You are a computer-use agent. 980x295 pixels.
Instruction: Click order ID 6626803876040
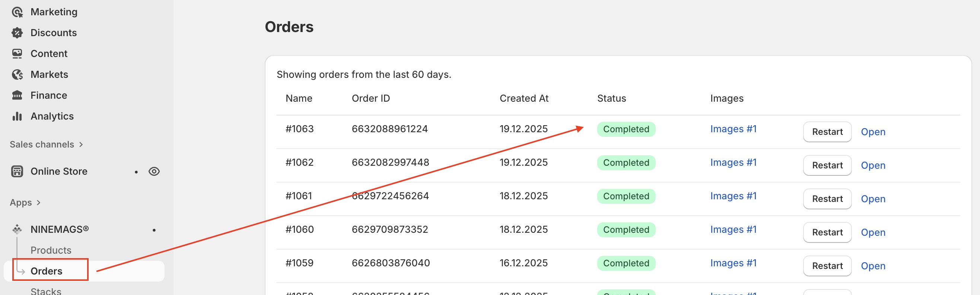391,263
